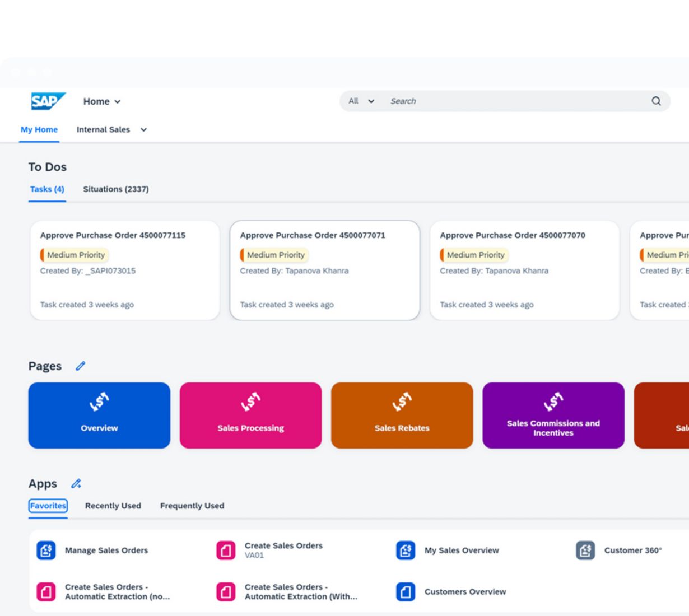
Task: Open the My Sales Overview app icon
Action: coord(406,550)
